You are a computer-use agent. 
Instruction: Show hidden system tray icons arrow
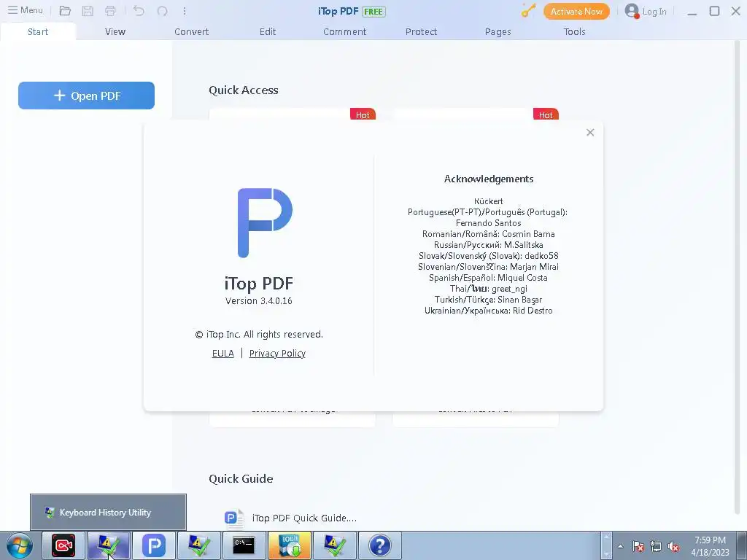click(620, 547)
